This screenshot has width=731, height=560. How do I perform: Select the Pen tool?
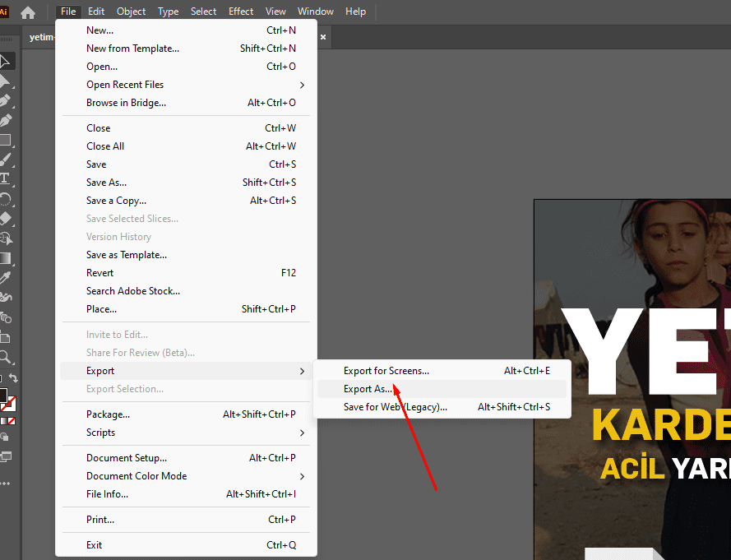[5, 100]
